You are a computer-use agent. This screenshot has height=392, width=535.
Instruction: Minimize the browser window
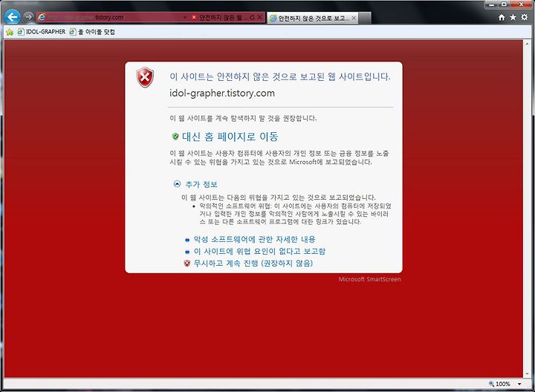pyautogui.click(x=492, y=4)
